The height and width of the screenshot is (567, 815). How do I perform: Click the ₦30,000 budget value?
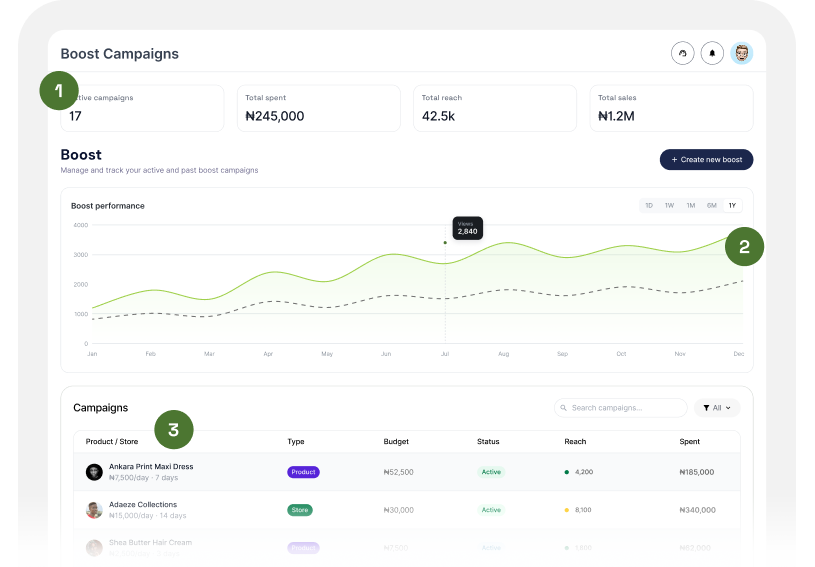(398, 510)
